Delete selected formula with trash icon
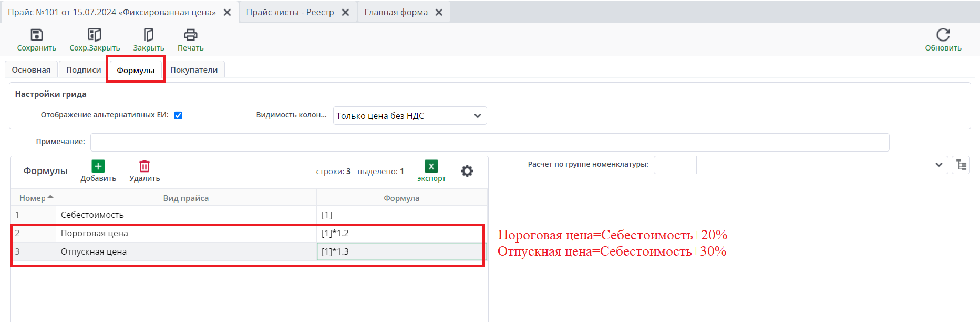Screen dimensions: 980x322 coord(145,167)
